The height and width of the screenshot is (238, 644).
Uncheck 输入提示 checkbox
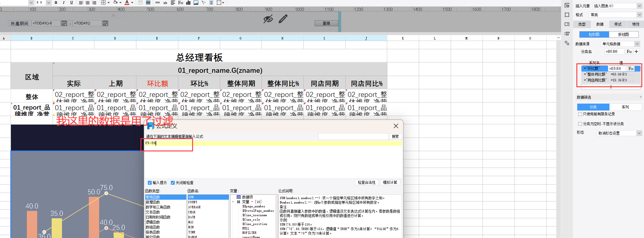pos(150,183)
